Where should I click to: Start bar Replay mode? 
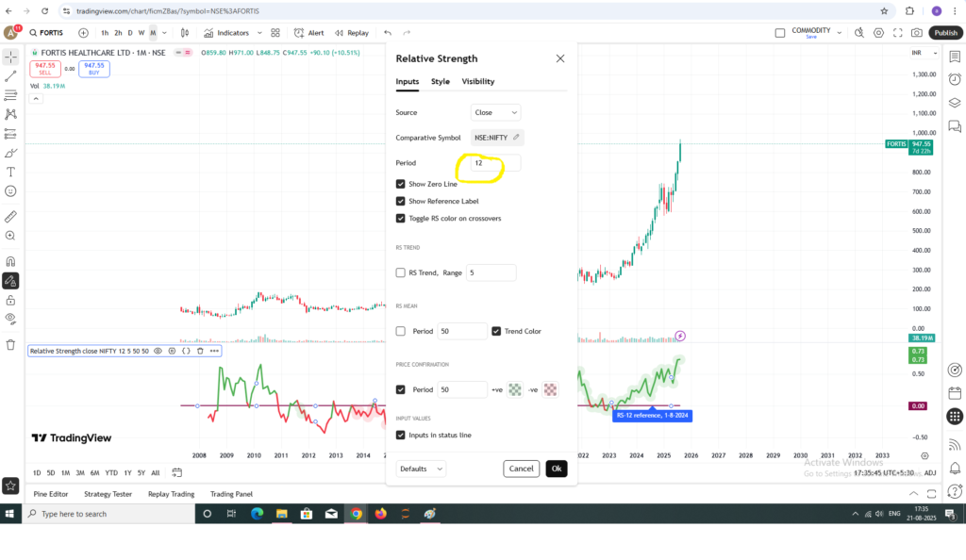pyautogui.click(x=352, y=33)
